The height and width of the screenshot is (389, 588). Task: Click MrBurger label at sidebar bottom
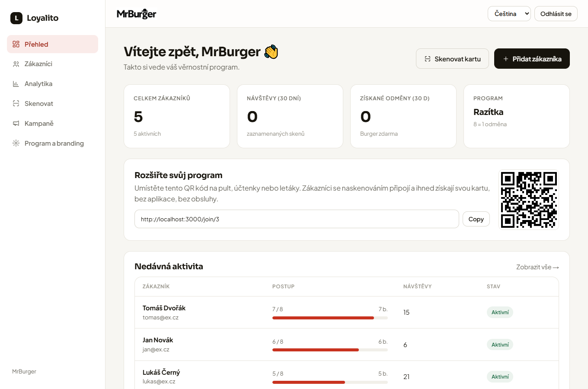[x=24, y=371]
